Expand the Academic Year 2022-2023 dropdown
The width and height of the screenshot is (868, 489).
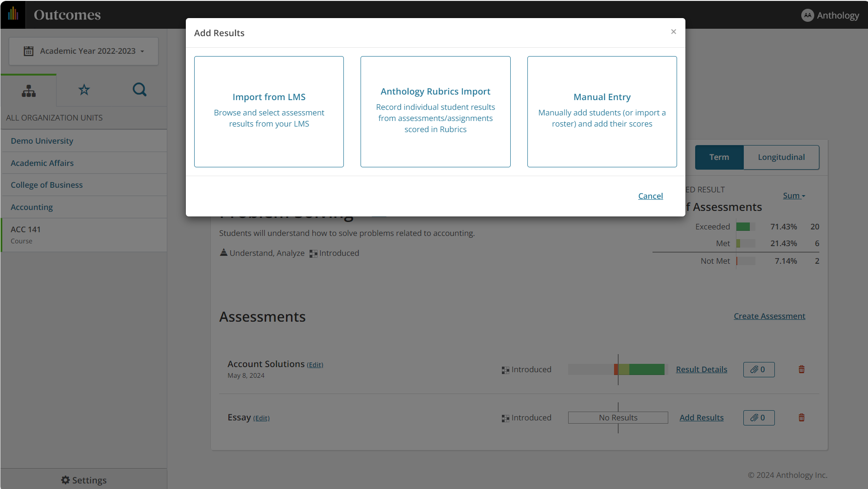pos(84,51)
